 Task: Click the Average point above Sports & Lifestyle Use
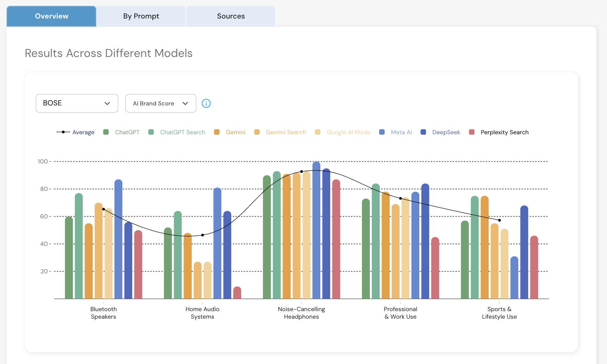coord(499,220)
